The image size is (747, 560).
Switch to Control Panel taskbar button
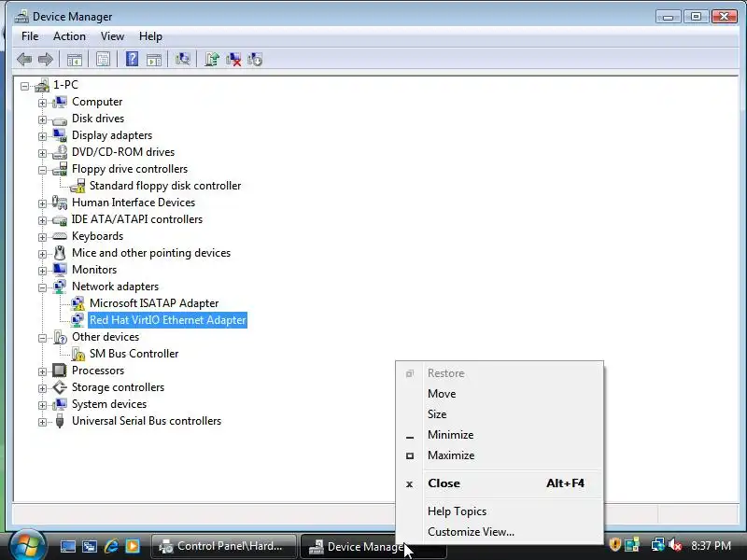[223, 546]
